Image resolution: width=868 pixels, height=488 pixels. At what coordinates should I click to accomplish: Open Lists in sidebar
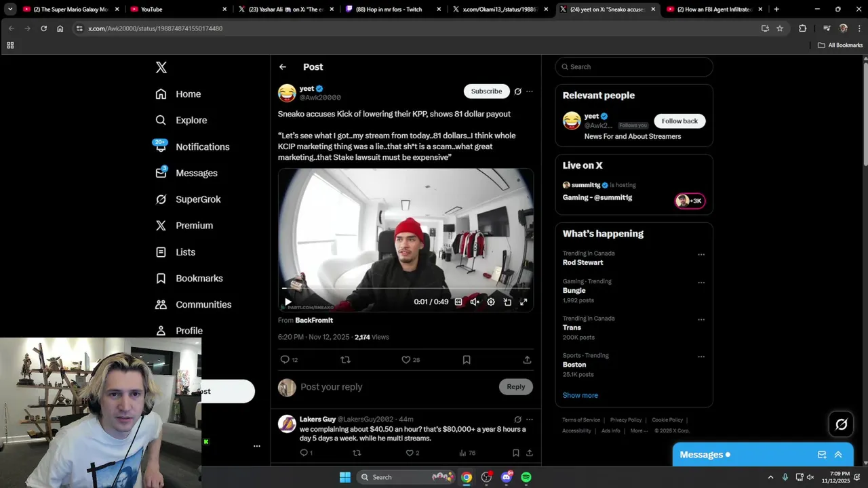(176, 252)
